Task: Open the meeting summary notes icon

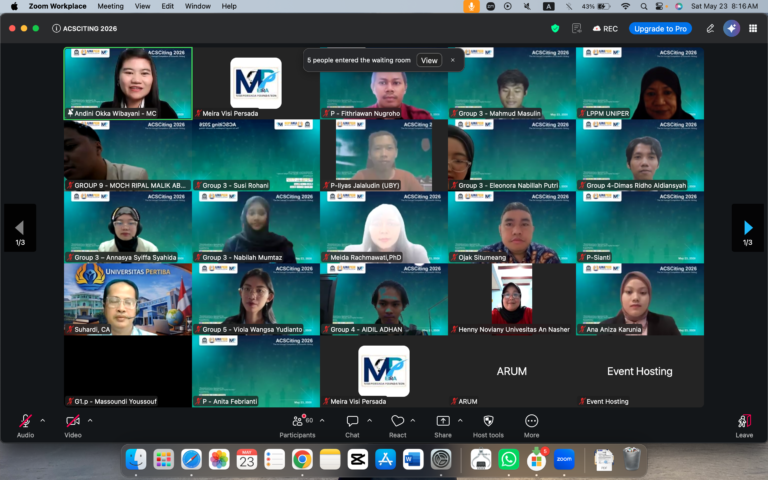Action: click(x=576, y=28)
